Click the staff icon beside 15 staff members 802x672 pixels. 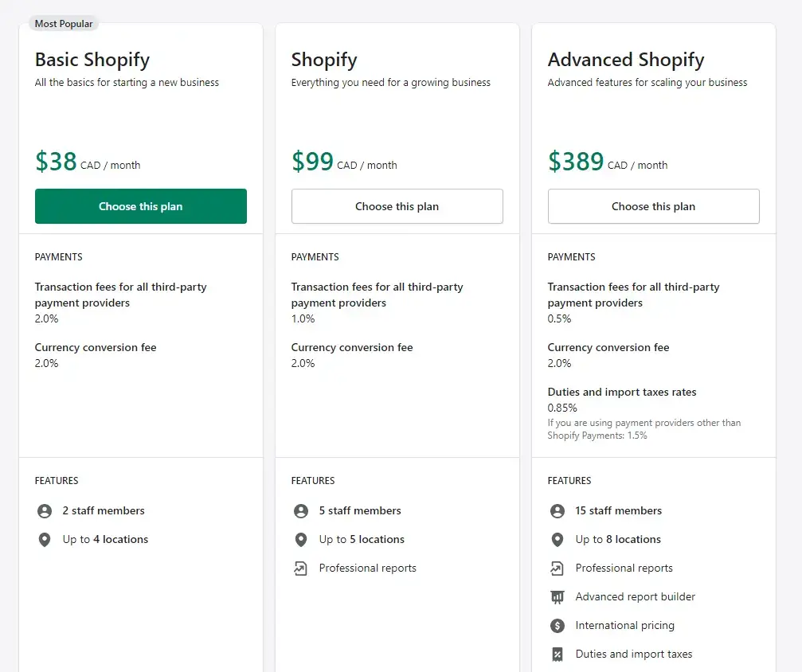pos(557,511)
